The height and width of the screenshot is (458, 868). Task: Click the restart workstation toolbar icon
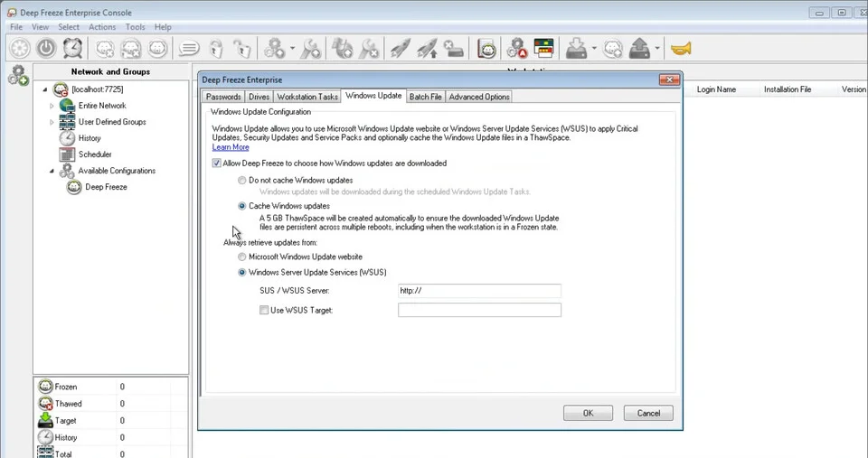point(20,49)
